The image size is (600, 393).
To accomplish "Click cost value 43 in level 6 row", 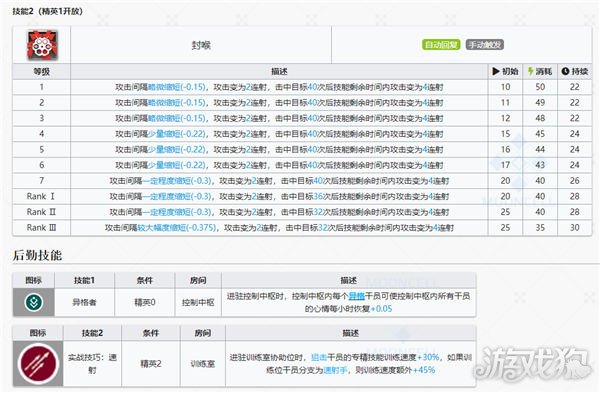I will click(x=540, y=165).
